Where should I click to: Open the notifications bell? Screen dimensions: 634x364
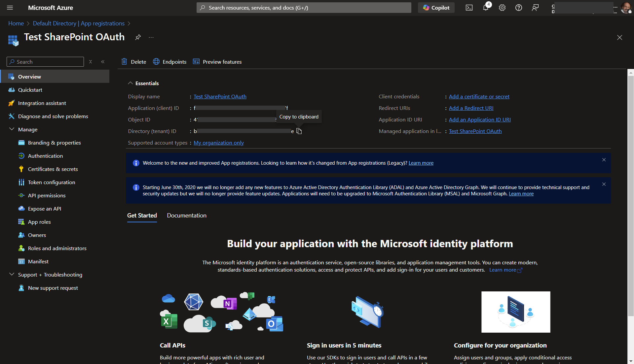click(485, 8)
